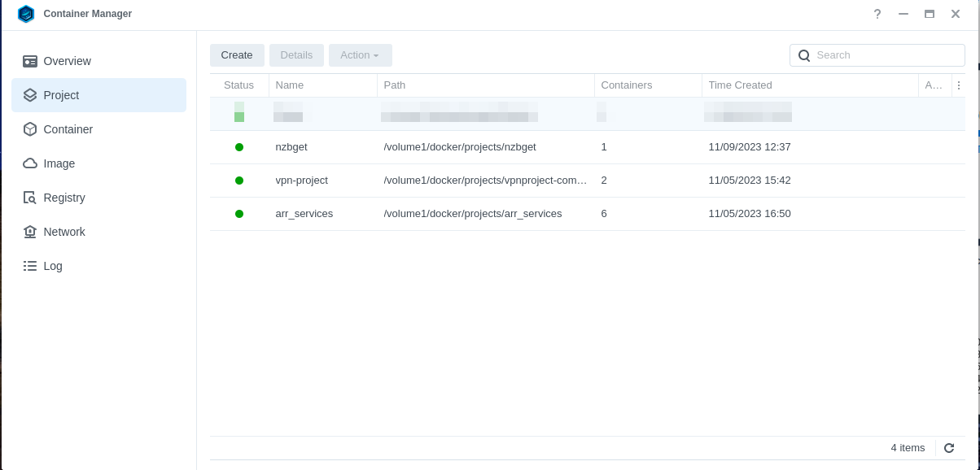
Task: Select the arr_services project path
Action: tap(473, 214)
